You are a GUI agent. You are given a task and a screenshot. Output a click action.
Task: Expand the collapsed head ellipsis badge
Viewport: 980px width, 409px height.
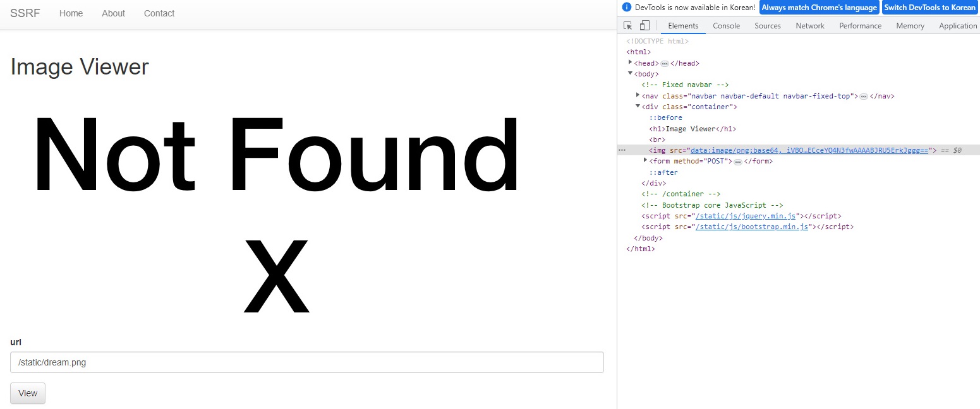point(664,63)
